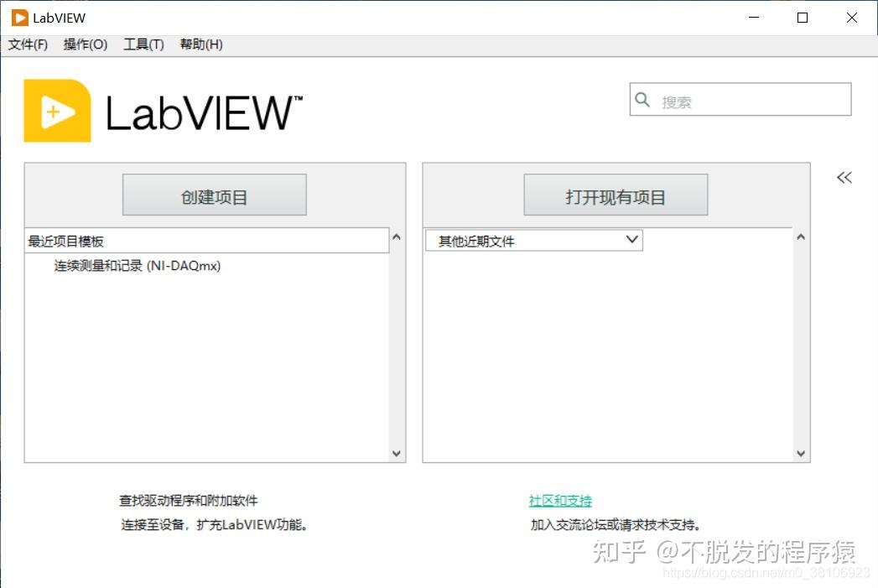Open the 文件(F) menu
The image size is (878, 588).
tap(28, 44)
